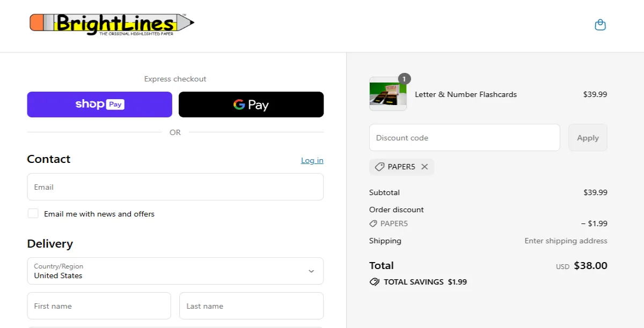This screenshot has height=328, width=644.
Task: Click the Letter & Number Flashcards product name
Action: pos(465,94)
